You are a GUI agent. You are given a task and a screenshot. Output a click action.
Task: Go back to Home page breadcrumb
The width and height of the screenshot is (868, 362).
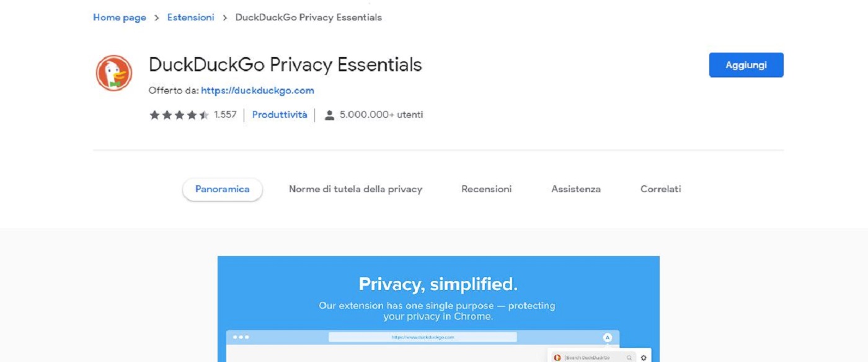tap(120, 17)
